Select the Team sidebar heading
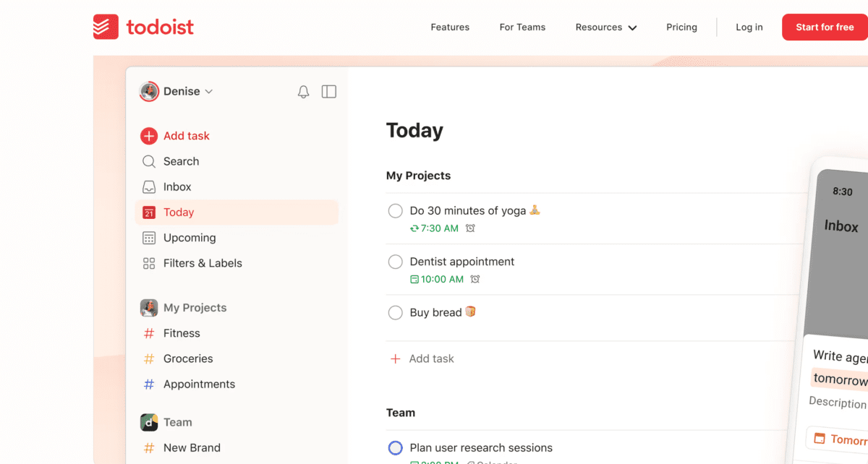Viewport: 868px width, 464px height. pos(178,422)
